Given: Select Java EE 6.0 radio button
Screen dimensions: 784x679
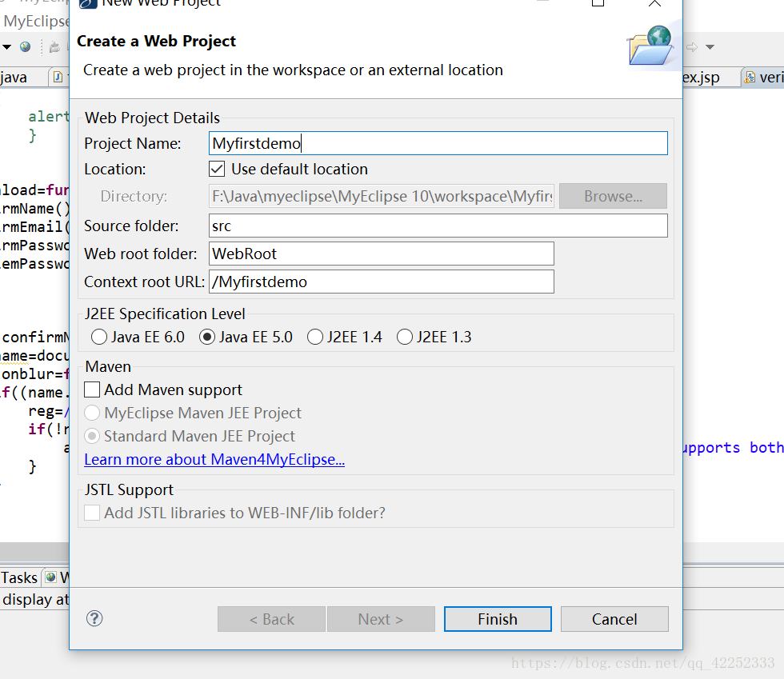Looking at the screenshot, I should 99,337.
